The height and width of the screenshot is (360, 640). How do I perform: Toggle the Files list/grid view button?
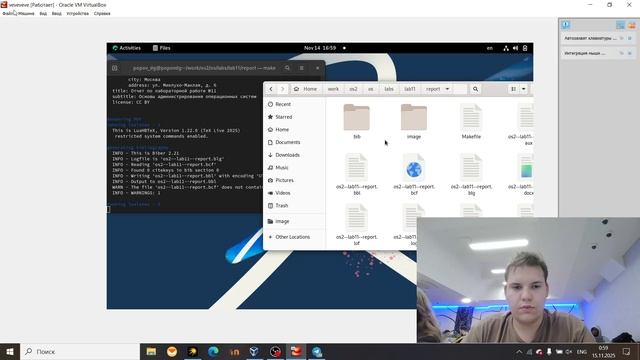pyautogui.click(x=513, y=89)
